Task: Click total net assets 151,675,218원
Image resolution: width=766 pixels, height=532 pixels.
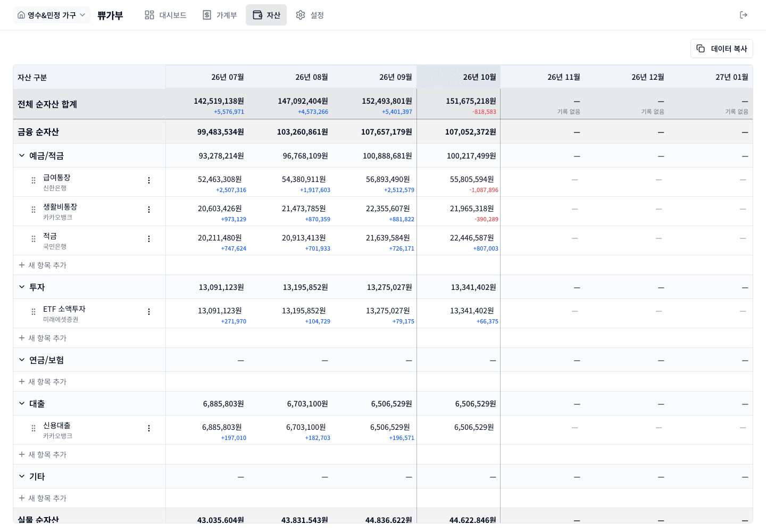Action: (x=471, y=101)
